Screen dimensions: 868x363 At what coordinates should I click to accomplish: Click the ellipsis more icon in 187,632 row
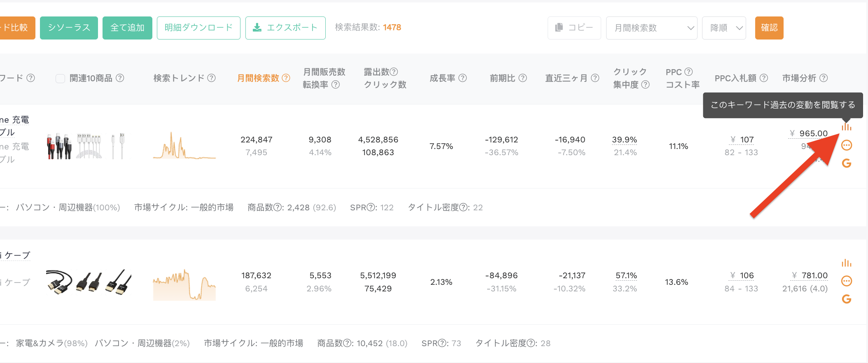pos(847,281)
